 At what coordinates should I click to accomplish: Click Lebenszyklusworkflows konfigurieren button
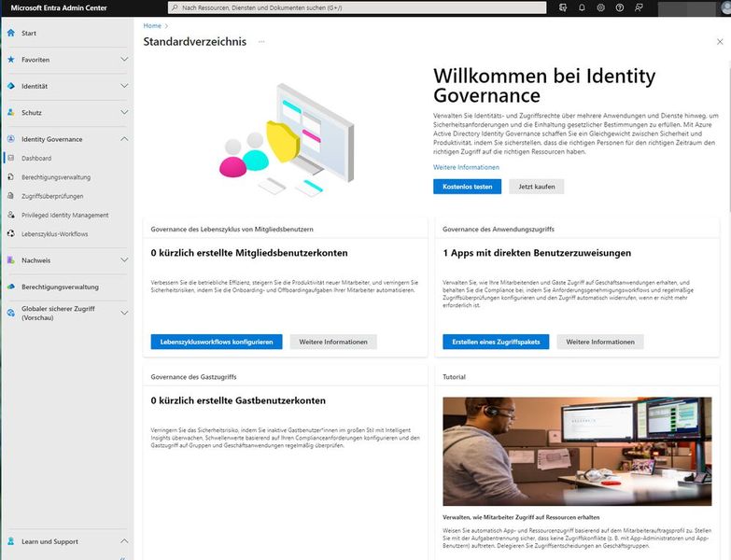click(x=217, y=342)
